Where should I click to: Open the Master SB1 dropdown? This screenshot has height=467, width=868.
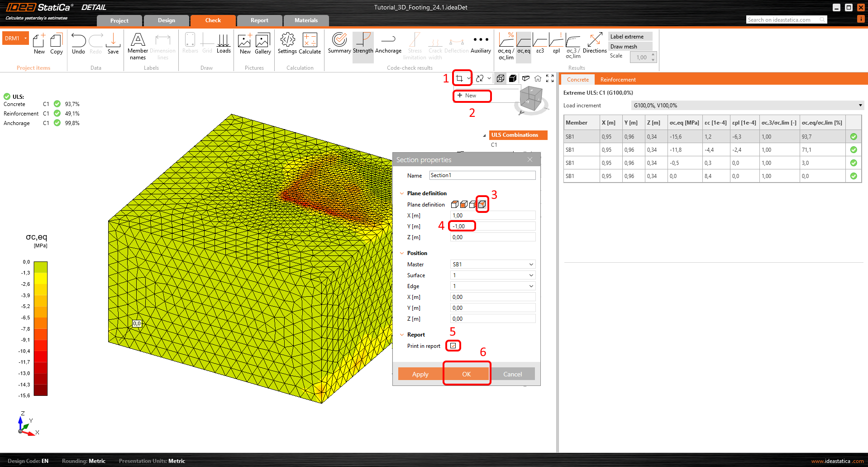(x=493, y=265)
